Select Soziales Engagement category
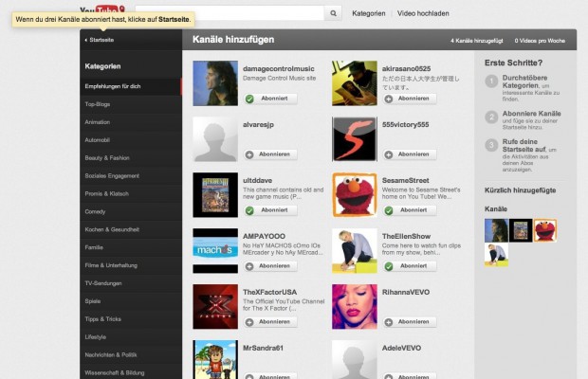The height and width of the screenshot is (379, 588). pyautogui.click(x=131, y=175)
